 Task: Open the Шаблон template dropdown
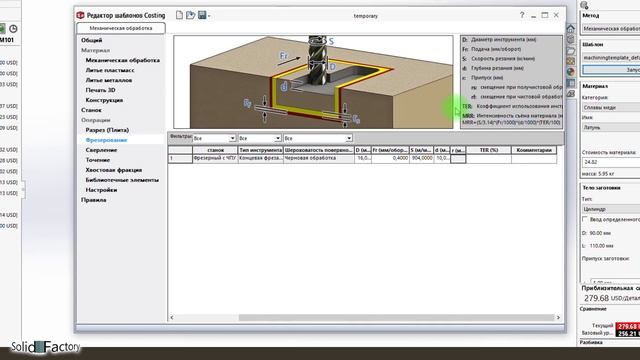point(611,58)
